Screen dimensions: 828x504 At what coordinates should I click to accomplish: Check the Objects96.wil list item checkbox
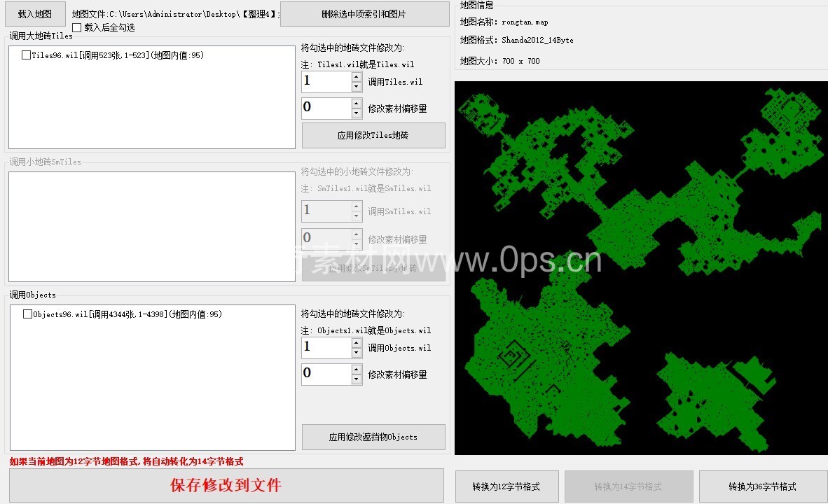coord(27,314)
